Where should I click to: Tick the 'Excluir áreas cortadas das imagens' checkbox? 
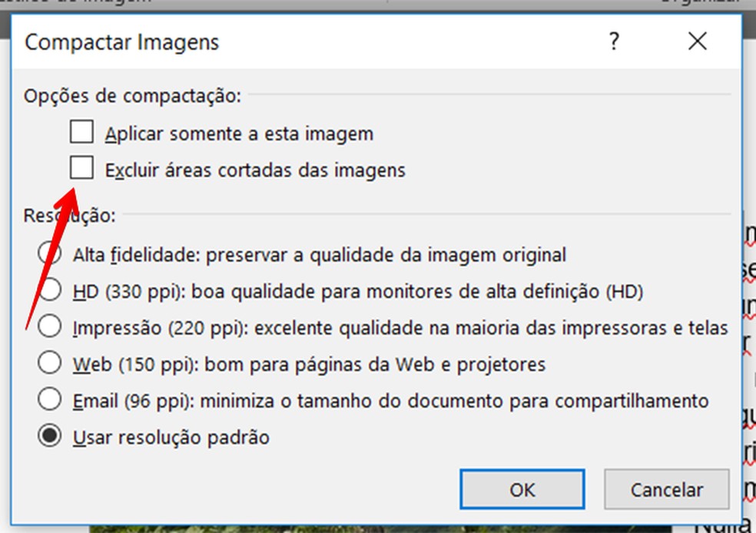(81, 168)
